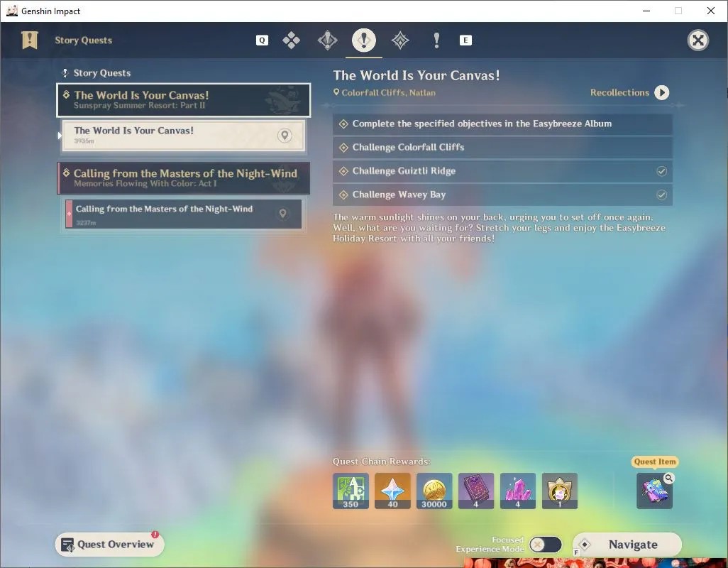Click the map pin on The World Is Your Canvas!
Viewport: 728px width, 568px height.
click(285, 136)
